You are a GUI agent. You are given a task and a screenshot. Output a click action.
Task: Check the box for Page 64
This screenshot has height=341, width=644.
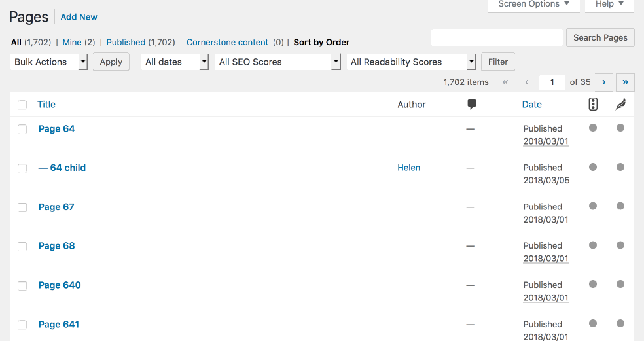point(22,129)
